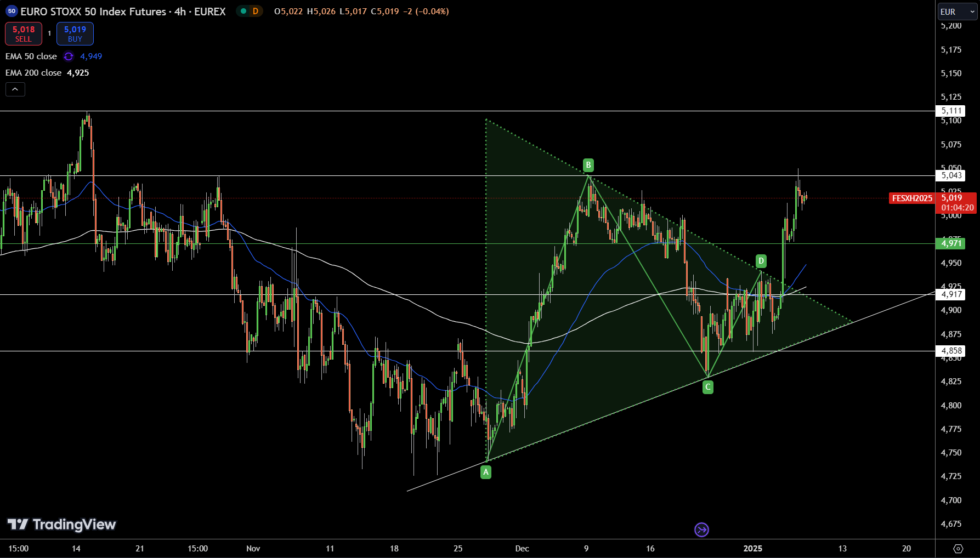Click the EMA 200 close legend
Screen dimensions: 980x558
pyautogui.click(x=33, y=73)
